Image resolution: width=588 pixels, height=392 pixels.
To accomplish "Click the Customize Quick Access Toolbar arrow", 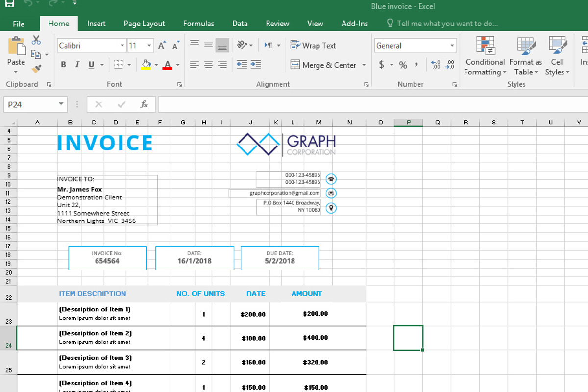I will coord(74,3).
